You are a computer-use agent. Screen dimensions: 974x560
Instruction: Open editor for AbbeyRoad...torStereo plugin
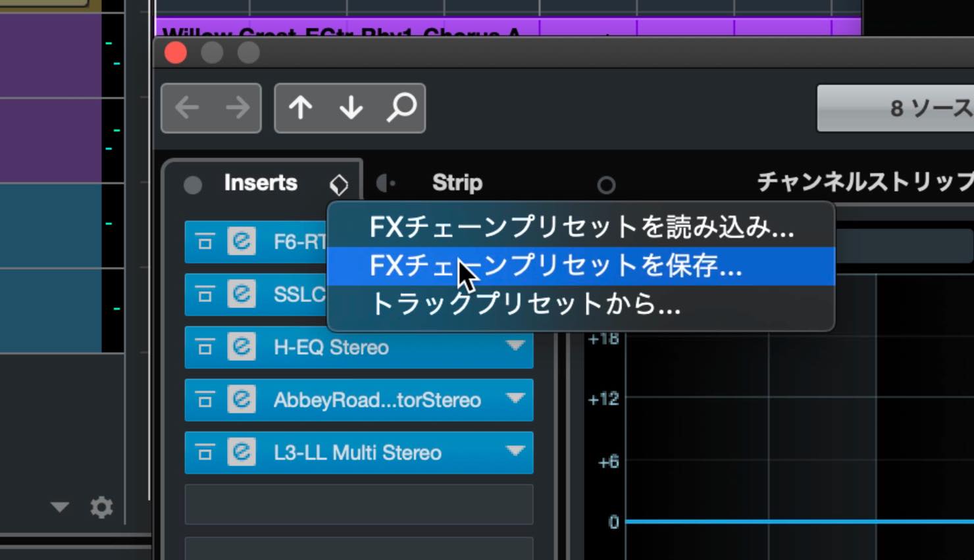tap(242, 399)
